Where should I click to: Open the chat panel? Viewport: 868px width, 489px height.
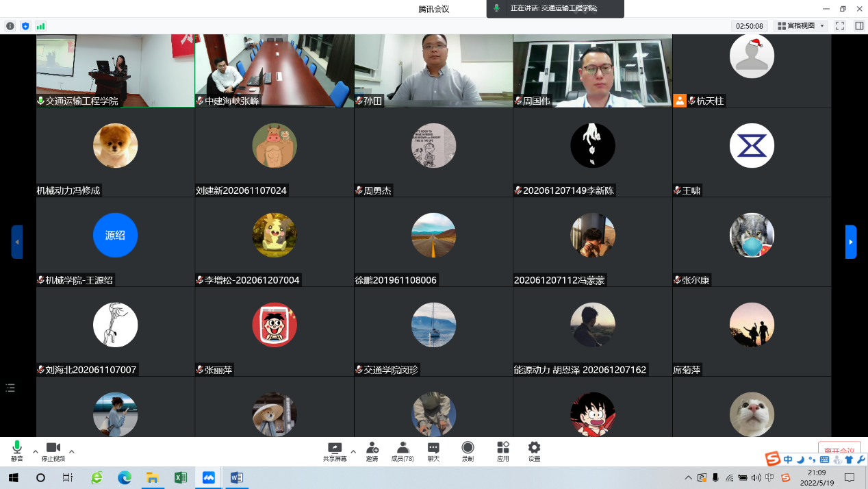pos(433,448)
